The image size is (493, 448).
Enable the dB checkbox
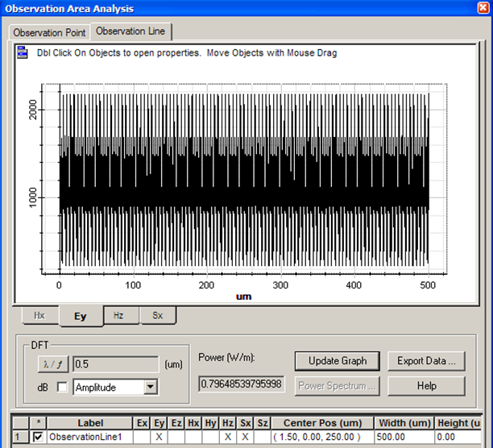[x=62, y=388]
